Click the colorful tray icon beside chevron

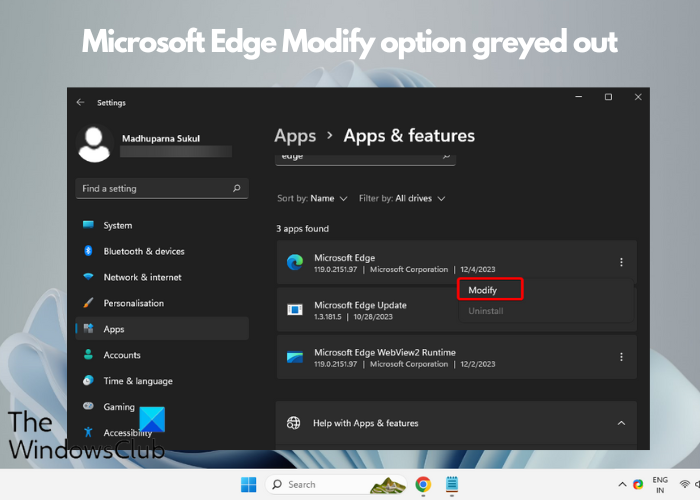click(x=638, y=484)
